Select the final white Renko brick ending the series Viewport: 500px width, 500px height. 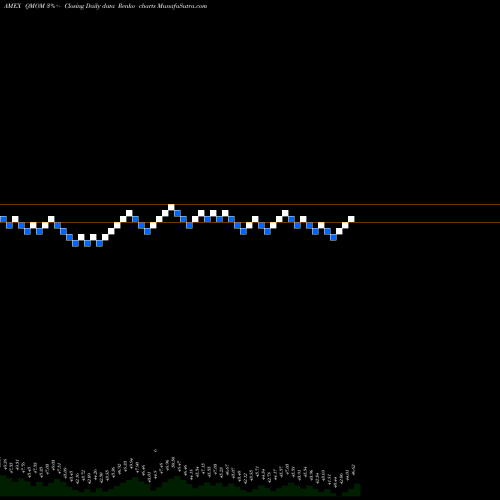pos(351,219)
